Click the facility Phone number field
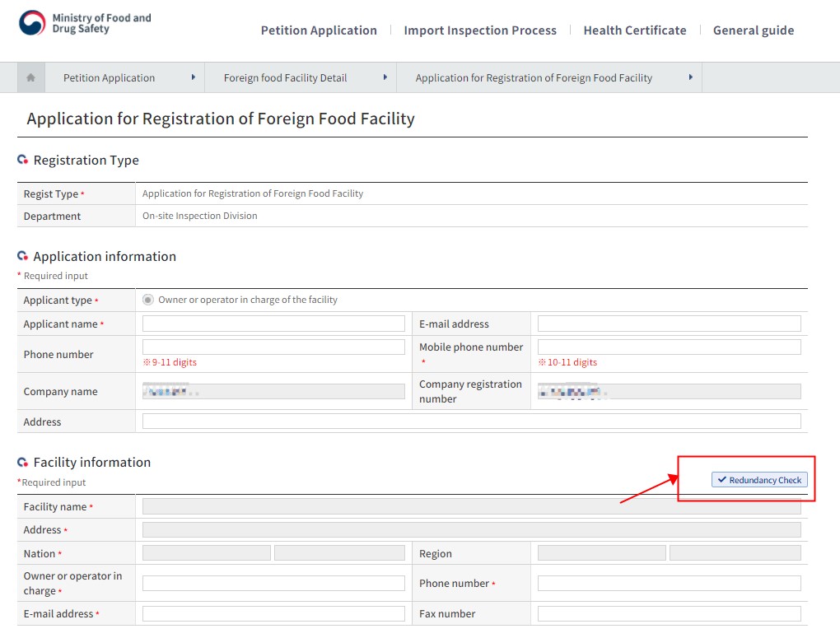840x638 pixels. click(x=669, y=584)
